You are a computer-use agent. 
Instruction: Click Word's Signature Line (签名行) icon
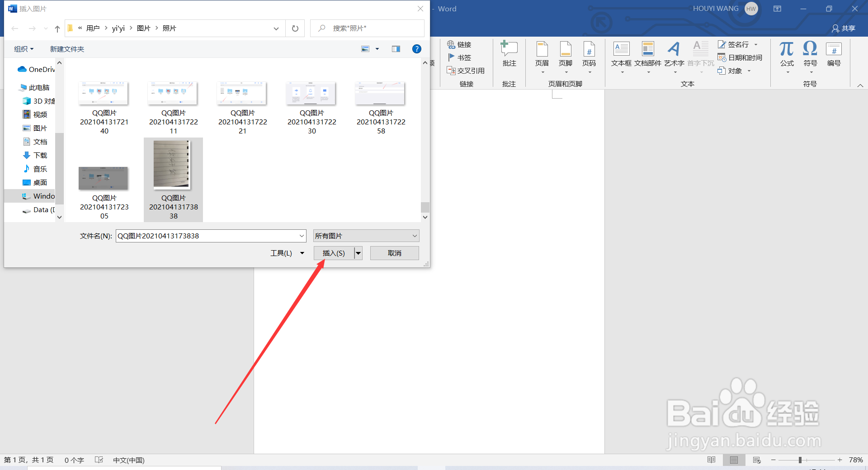[734, 44]
